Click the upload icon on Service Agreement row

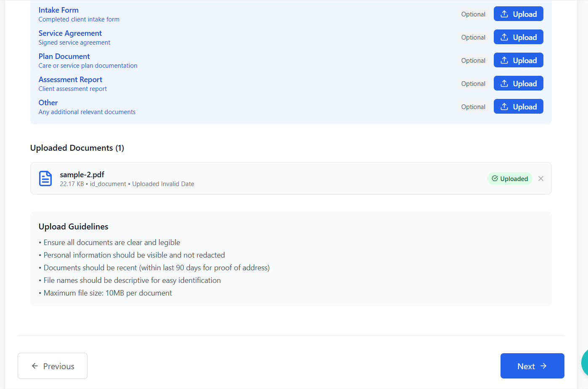point(504,37)
